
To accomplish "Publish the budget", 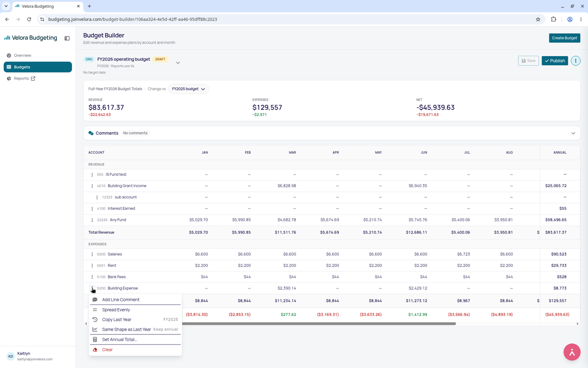I will [555, 61].
